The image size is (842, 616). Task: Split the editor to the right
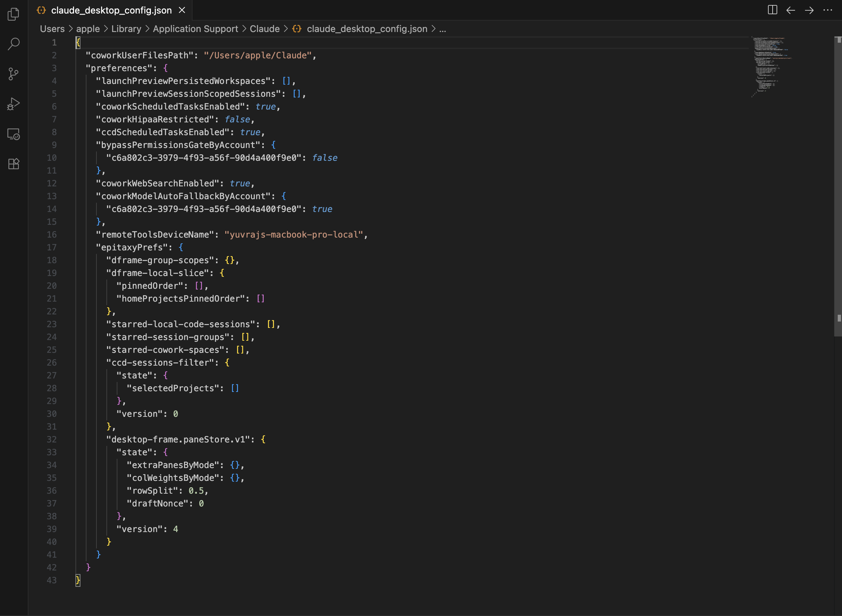pyautogui.click(x=772, y=10)
